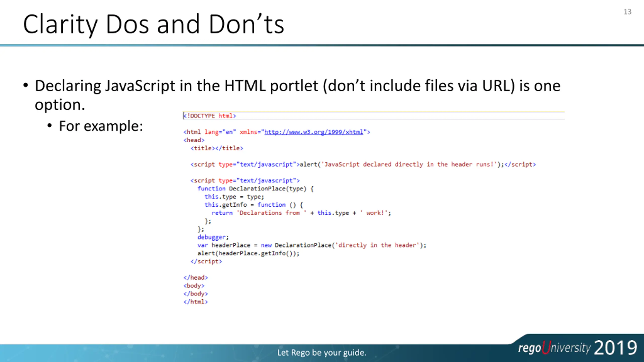Click 'Let Rego be your guide.' footer text
Image resolution: width=644 pixels, height=362 pixels.
pos(322,353)
